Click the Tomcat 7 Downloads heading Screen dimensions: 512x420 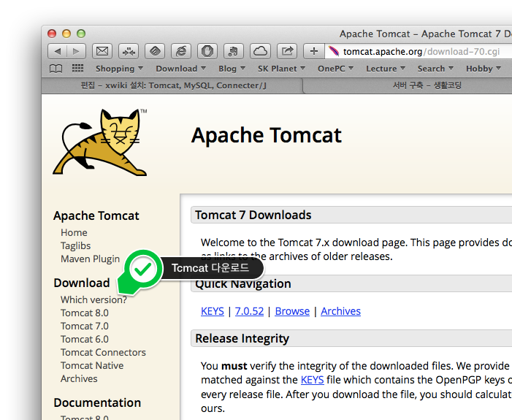coord(253,215)
